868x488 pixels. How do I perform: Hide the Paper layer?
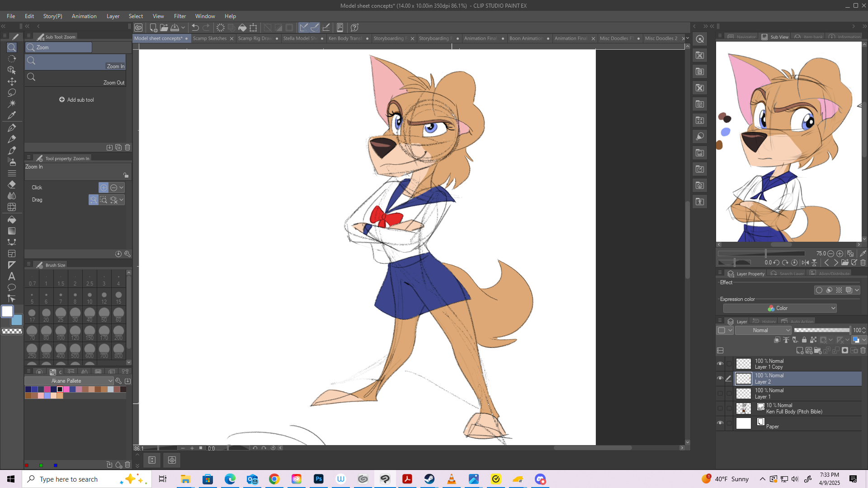720,423
